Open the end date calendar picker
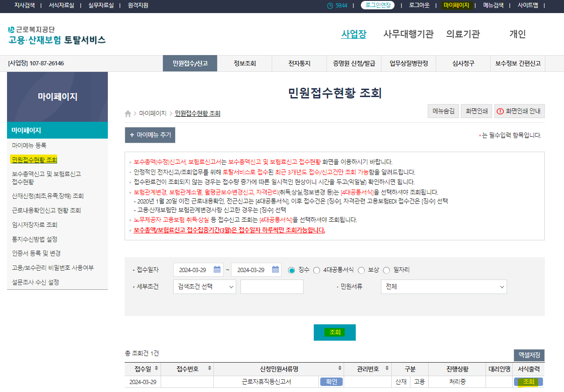 [x=275, y=269]
